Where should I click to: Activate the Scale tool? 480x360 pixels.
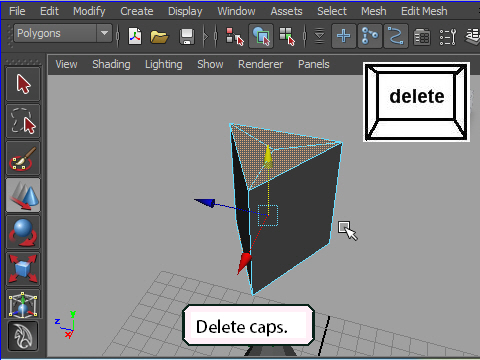(23, 269)
